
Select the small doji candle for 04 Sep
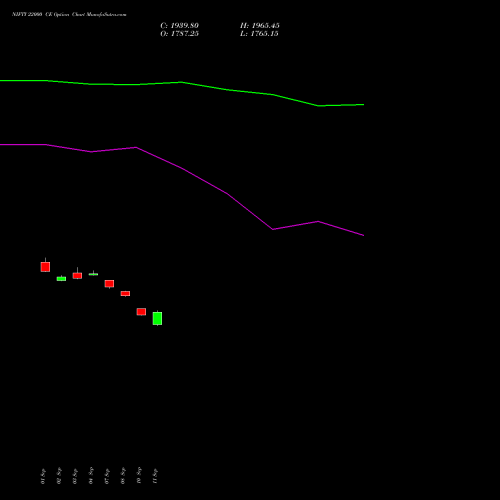(93, 274)
